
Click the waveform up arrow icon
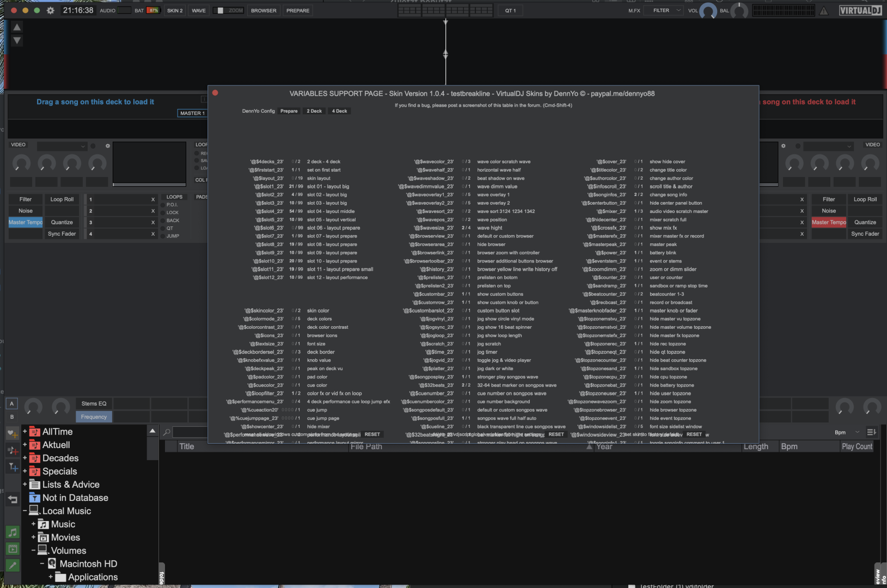click(x=17, y=27)
